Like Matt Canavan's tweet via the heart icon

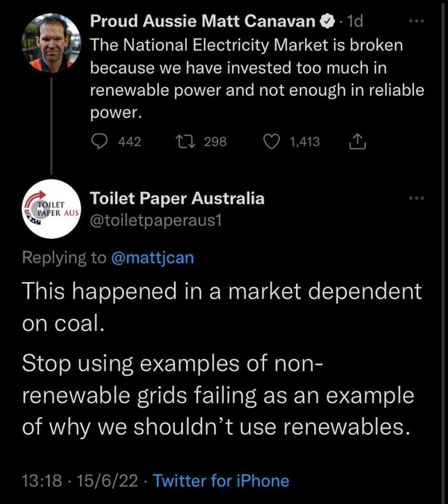point(272,142)
